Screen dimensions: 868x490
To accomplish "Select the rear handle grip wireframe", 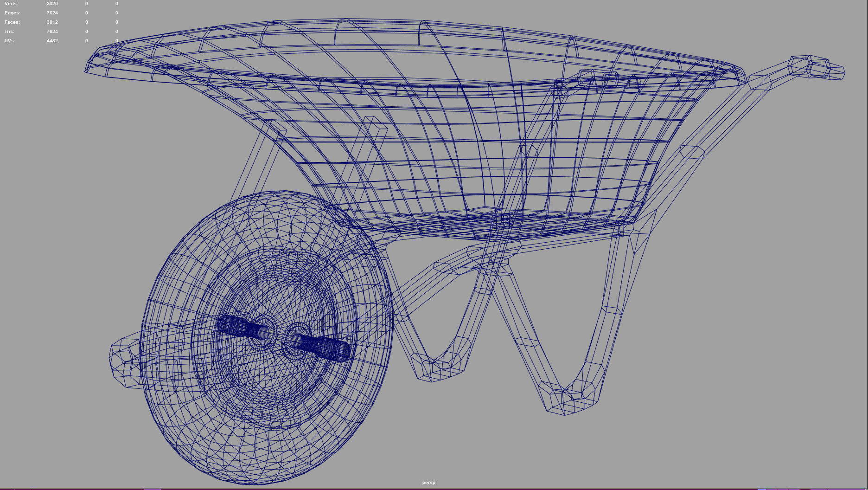I will [x=817, y=67].
